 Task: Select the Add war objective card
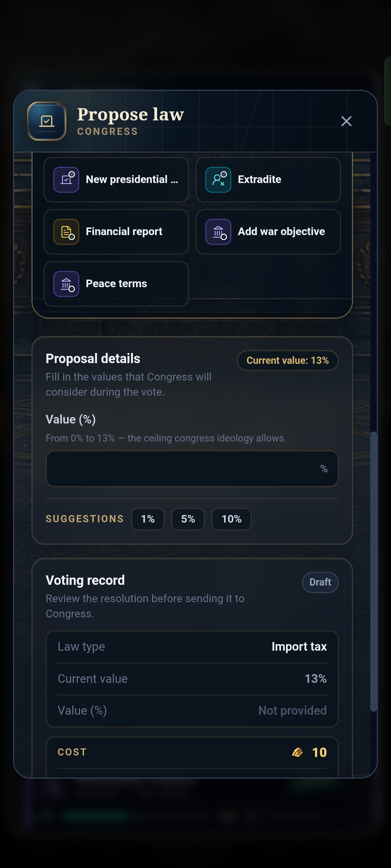(268, 232)
